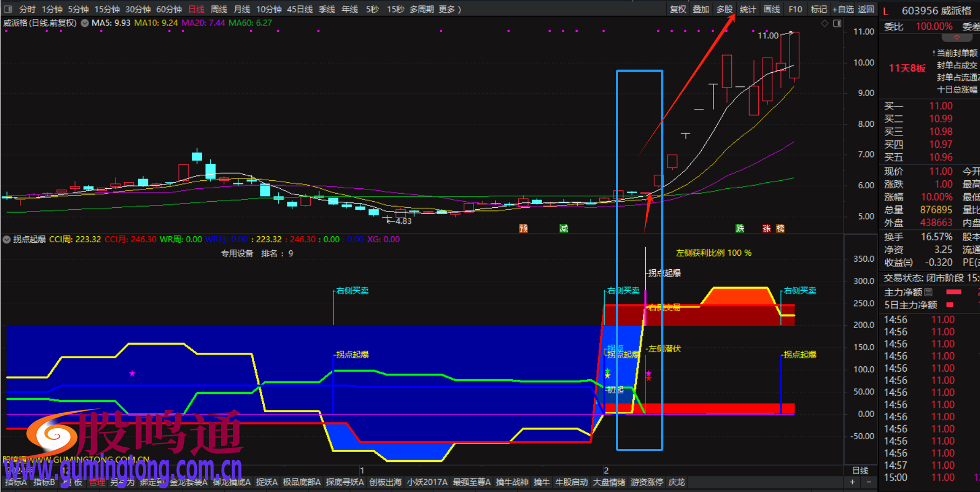Image resolution: width=980 pixels, height=492 pixels.
Task: Expand the 更多 periods menu
Action: (450, 9)
